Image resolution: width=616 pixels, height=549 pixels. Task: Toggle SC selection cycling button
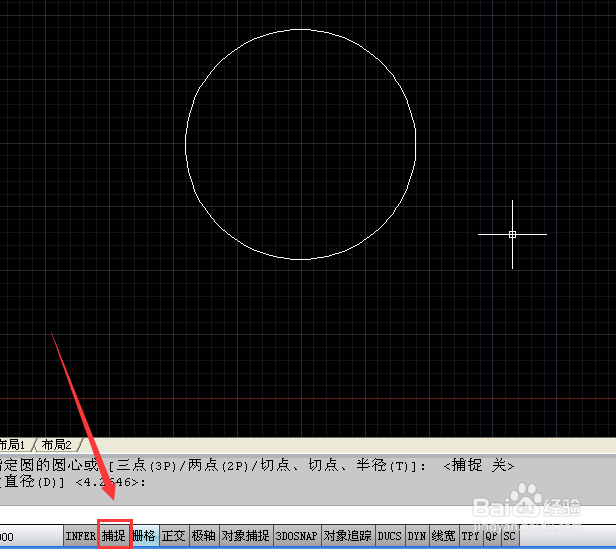click(x=510, y=536)
